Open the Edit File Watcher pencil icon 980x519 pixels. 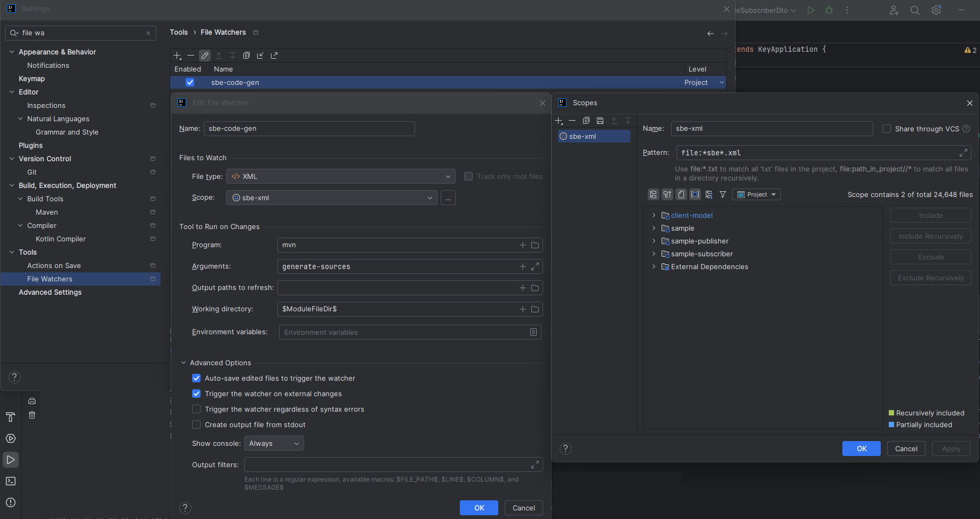tap(205, 55)
